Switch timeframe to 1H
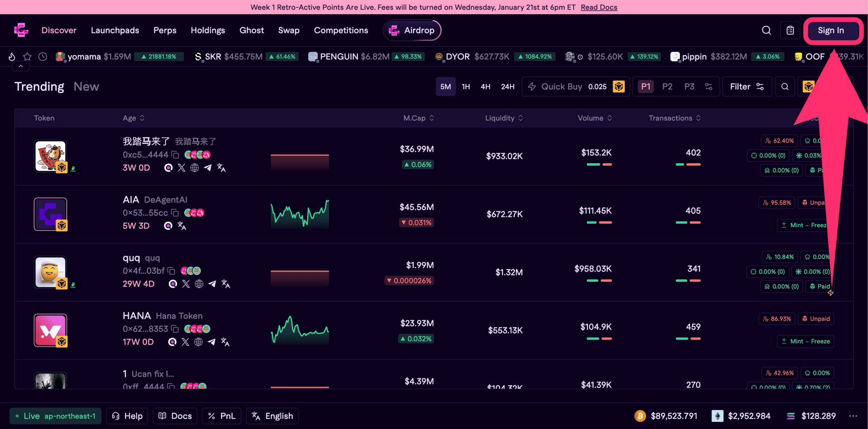 [466, 87]
